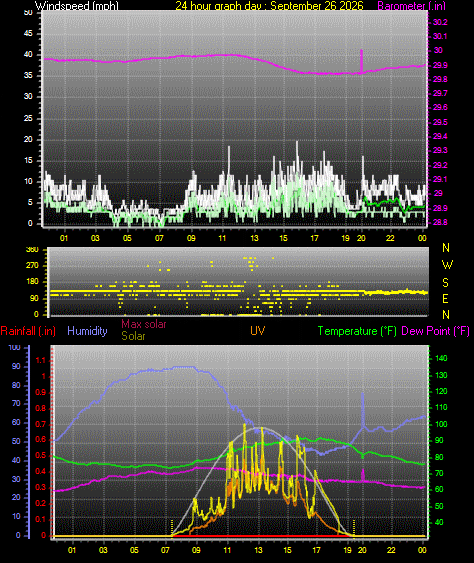Click the 13 hour tick on wind graph

254,238
